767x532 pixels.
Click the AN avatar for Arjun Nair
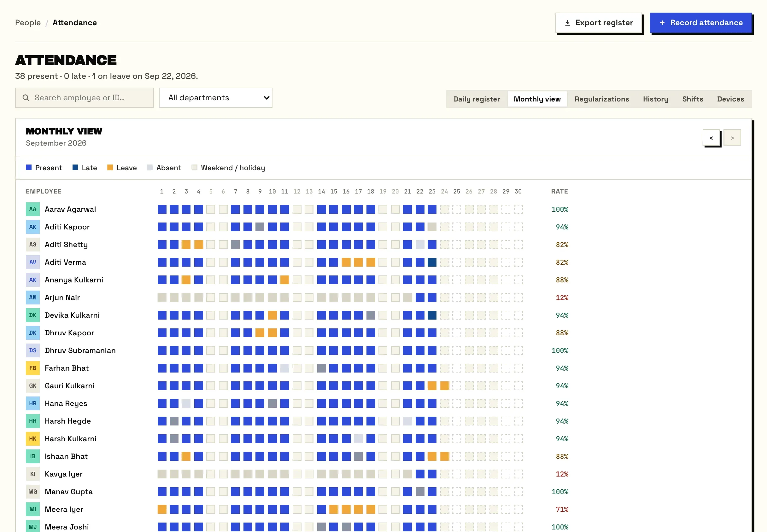coord(33,298)
